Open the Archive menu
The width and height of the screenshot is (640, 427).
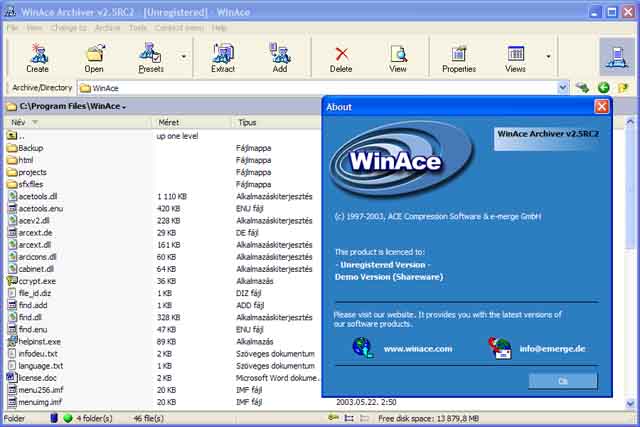107,28
